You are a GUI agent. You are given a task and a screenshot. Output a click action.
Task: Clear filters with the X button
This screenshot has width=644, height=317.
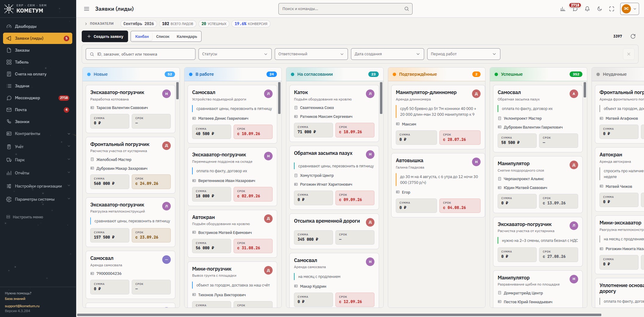628,54
